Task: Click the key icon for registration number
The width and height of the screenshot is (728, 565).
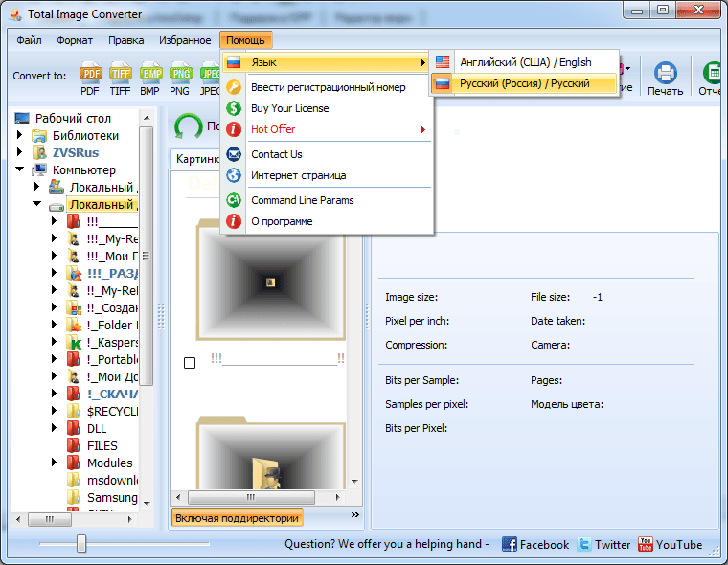Action: pos(234,87)
